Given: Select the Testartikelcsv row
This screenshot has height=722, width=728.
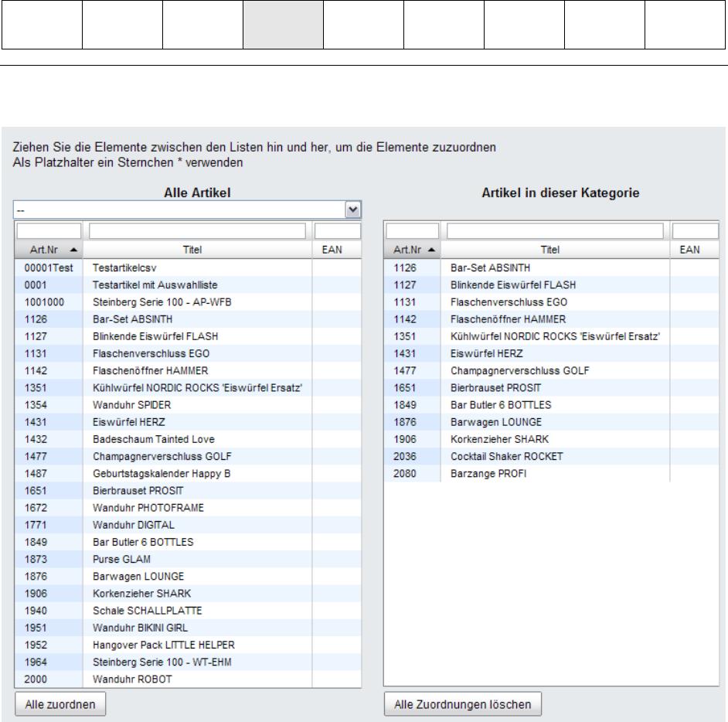Looking at the screenshot, I should coord(188,268).
